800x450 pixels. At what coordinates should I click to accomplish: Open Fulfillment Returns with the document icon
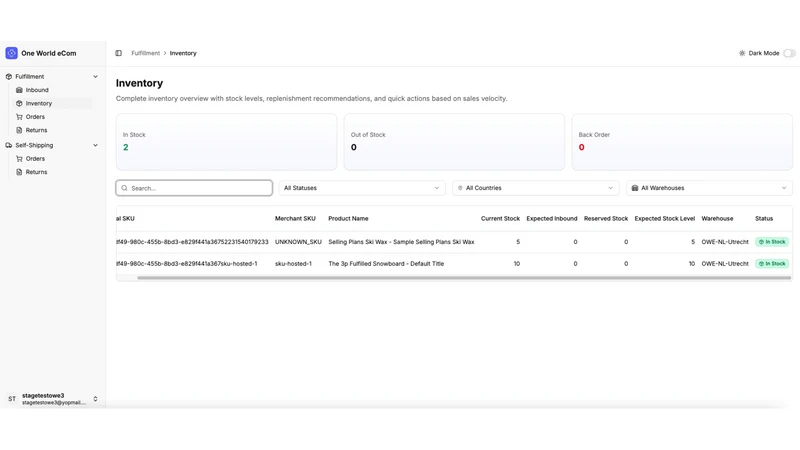coord(36,130)
